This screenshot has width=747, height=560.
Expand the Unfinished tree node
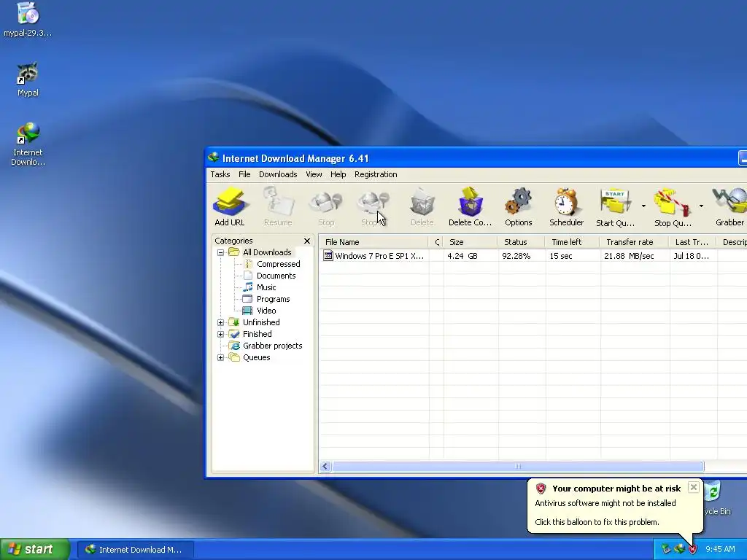[220, 322]
